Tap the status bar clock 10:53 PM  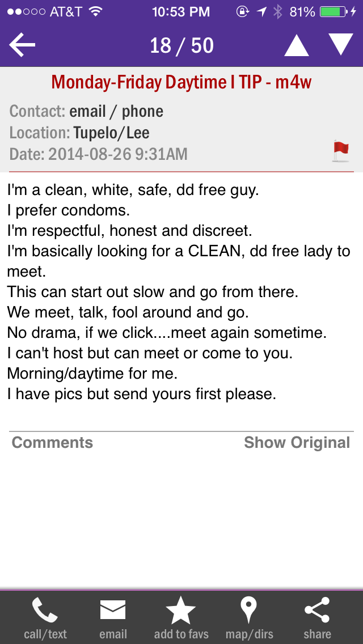click(181, 12)
